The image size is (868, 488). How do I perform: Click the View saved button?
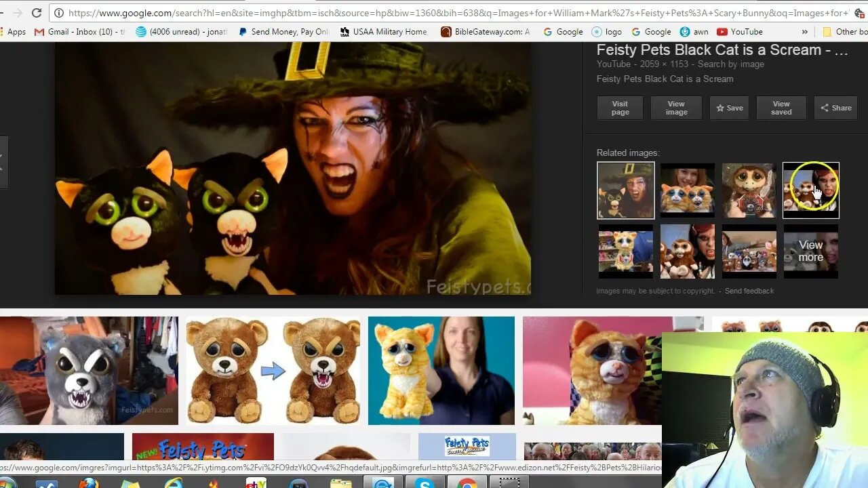(781, 108)
